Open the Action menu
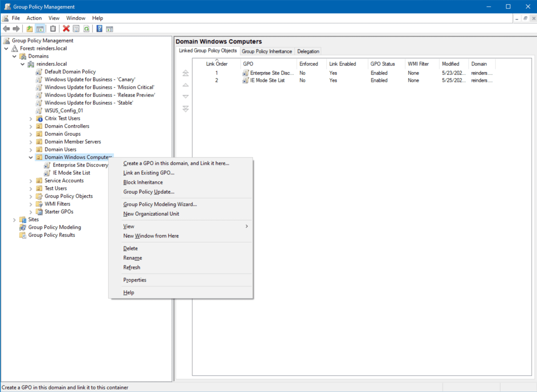The height and width of the screenshot is (392, 537). tap(34, 18)
